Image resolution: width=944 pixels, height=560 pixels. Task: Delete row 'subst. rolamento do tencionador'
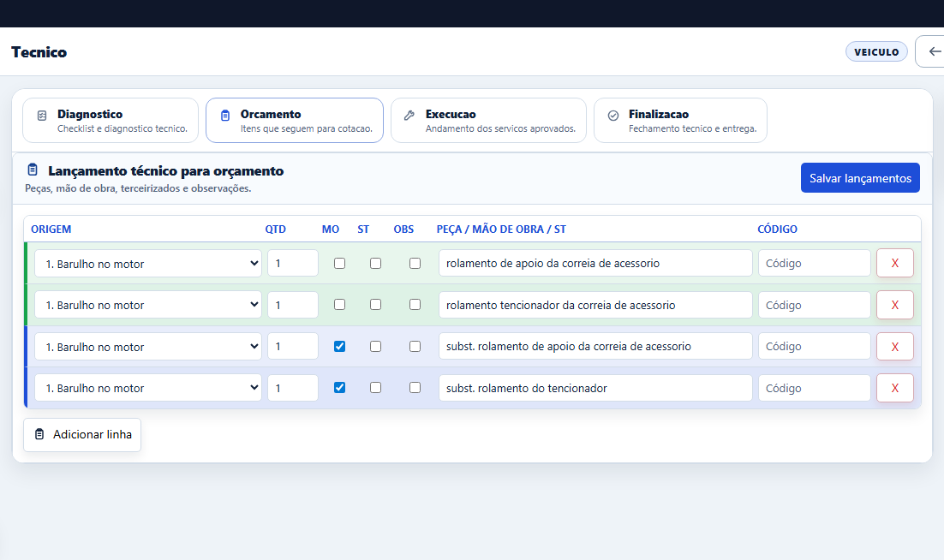[x=894, y=388]
